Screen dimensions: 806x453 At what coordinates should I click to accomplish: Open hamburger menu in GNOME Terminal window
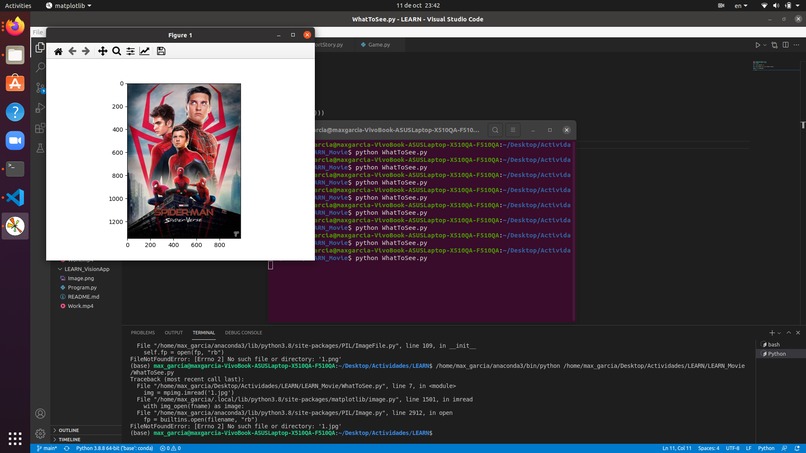512,130
